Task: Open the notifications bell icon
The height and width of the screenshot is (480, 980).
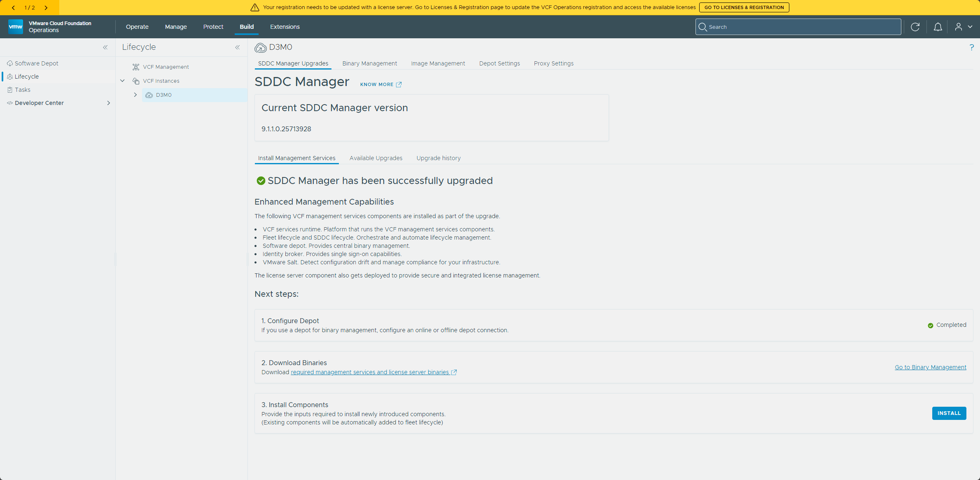Action: 938,27
